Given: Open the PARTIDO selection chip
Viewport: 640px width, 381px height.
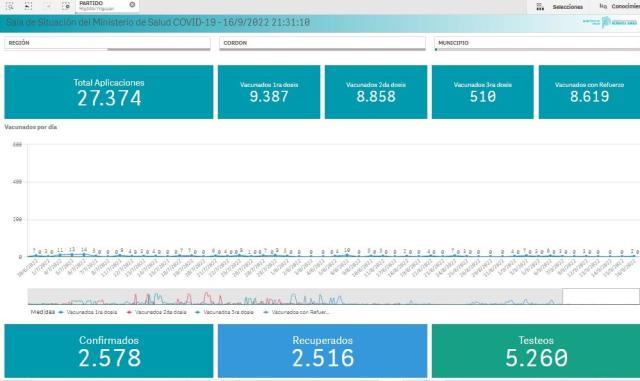Looking at the screenshot, I should point(103,6).
